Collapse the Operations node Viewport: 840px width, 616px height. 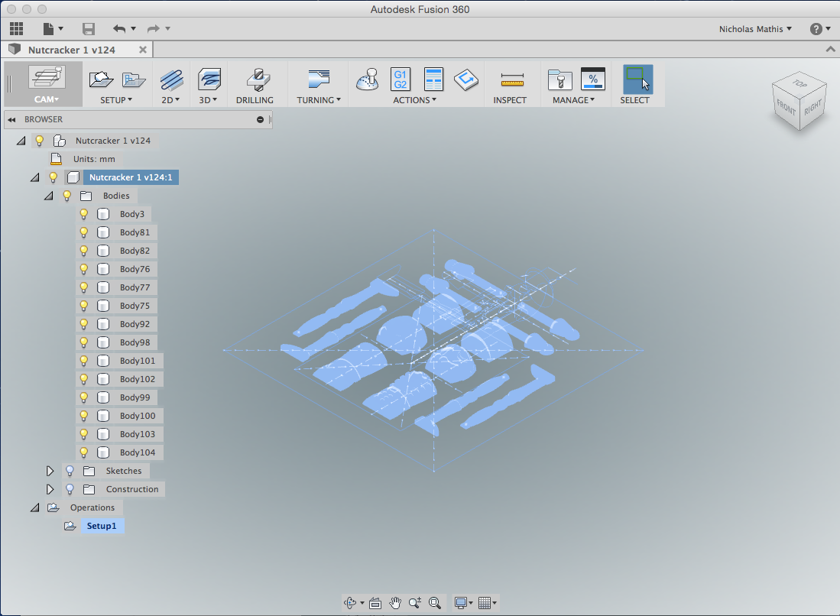35,507
